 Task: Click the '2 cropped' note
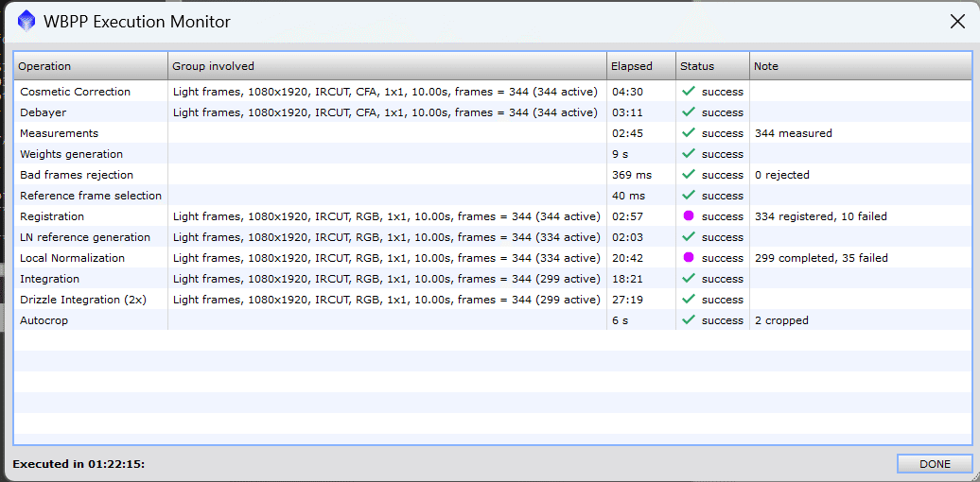781,321
